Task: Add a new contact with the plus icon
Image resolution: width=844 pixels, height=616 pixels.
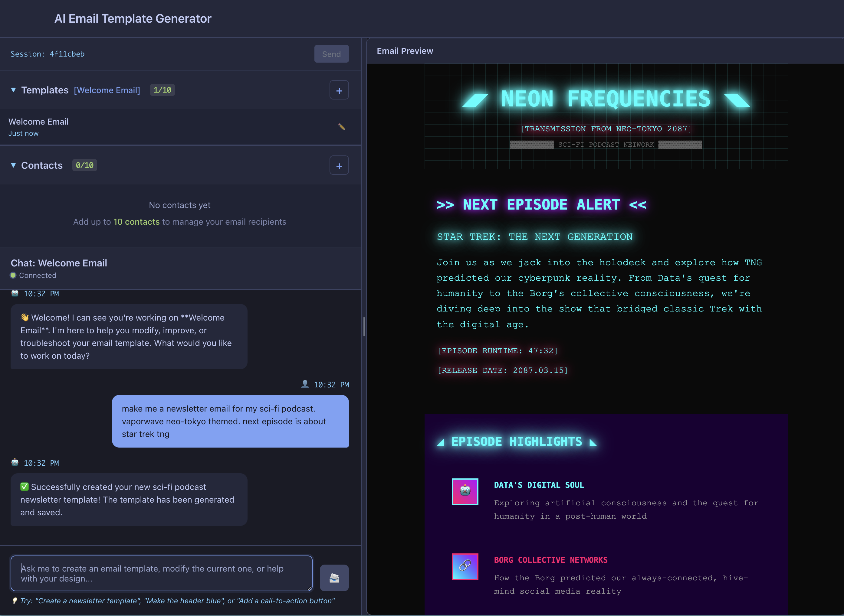Action: click(x=339, y=165)
